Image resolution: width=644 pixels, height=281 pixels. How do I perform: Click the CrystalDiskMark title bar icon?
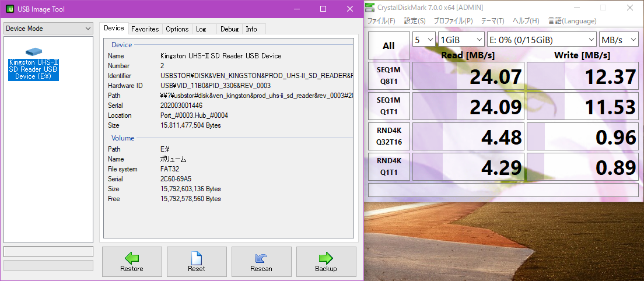(x=371, y=8)
